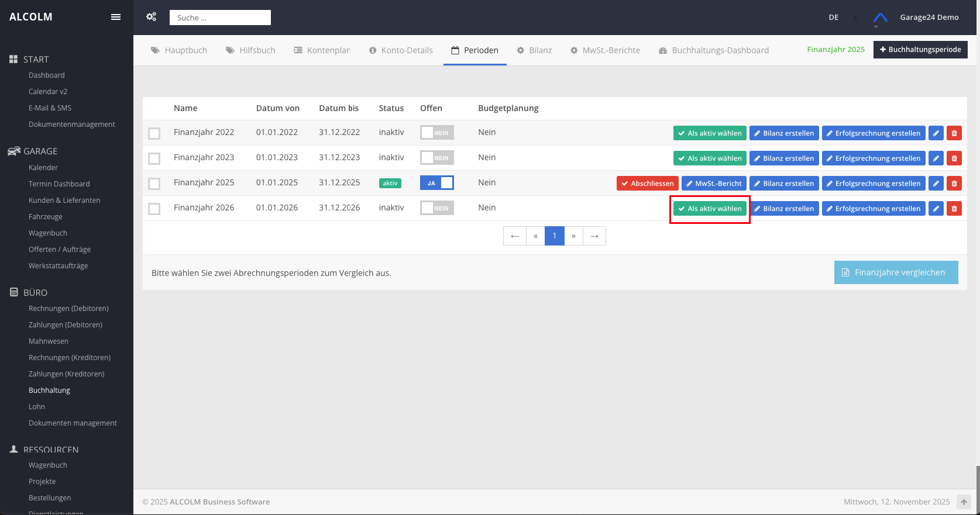Click into the Suche search field
980x515 pixels.
[220, 18]
